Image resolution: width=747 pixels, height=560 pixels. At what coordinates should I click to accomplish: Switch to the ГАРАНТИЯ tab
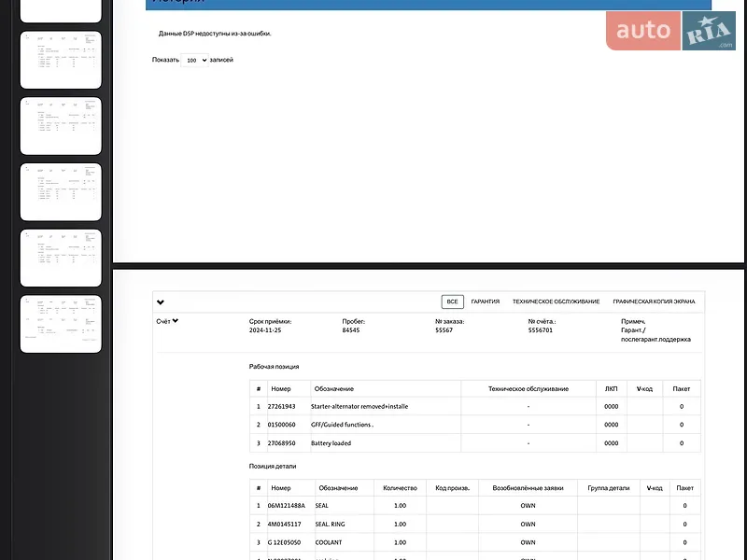pyautogui.click(x=485, y=301)
